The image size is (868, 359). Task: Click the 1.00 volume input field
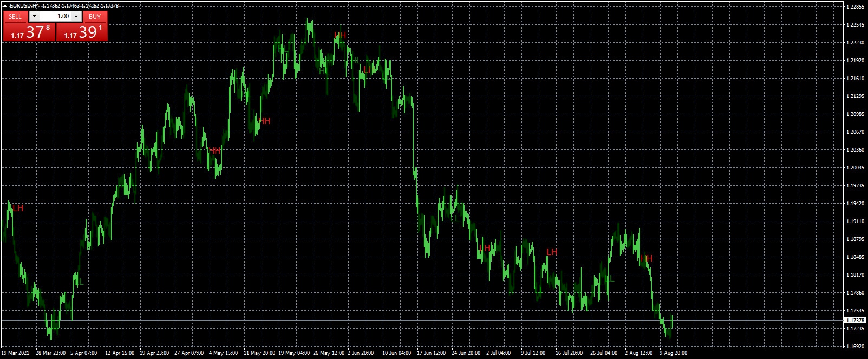point(55,16)
